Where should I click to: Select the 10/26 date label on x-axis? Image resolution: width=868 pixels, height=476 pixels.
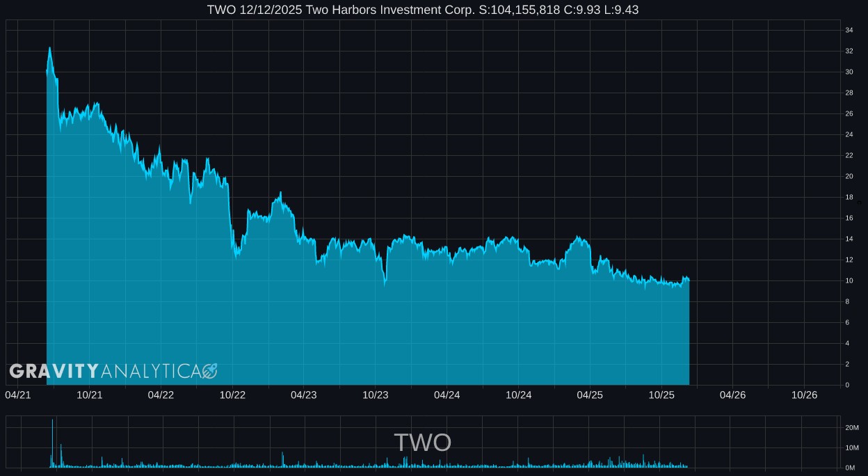pyautogui.click(x=804, y=395)
